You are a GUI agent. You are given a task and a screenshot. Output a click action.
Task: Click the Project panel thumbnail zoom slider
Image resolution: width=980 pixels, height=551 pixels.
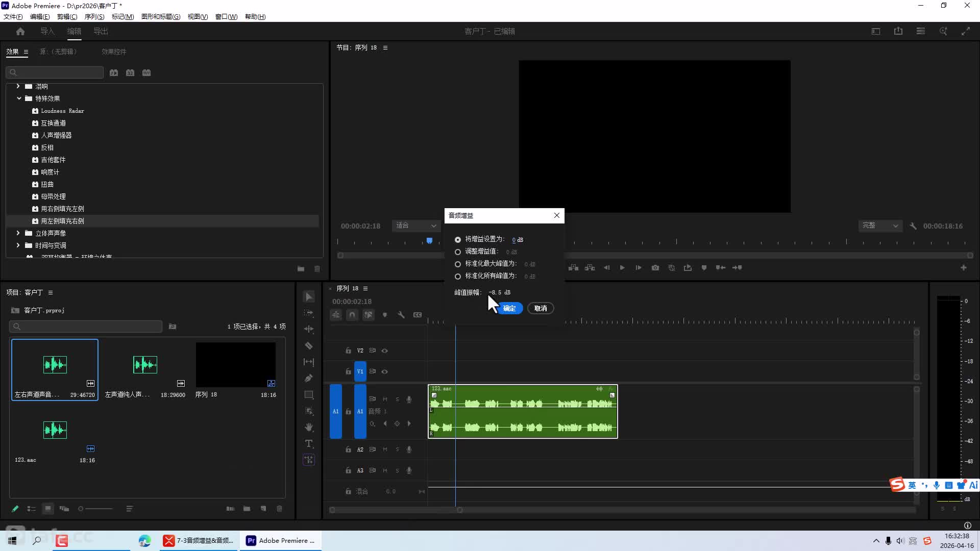pos(95,509)
